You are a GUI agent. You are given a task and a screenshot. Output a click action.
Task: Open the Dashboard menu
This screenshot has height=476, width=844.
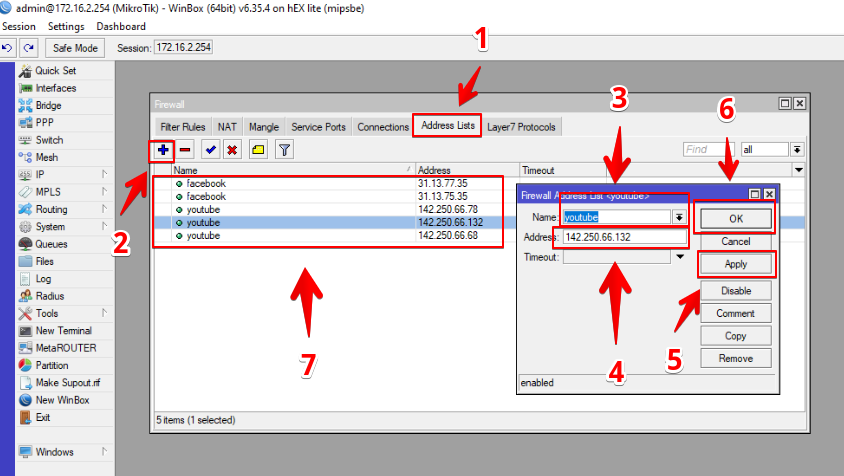point(121,26)
